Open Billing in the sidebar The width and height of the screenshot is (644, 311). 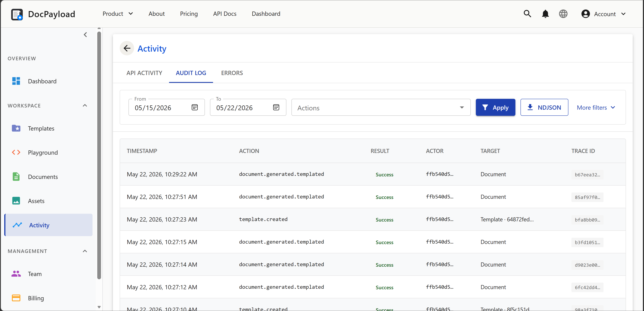coord(49,298)
